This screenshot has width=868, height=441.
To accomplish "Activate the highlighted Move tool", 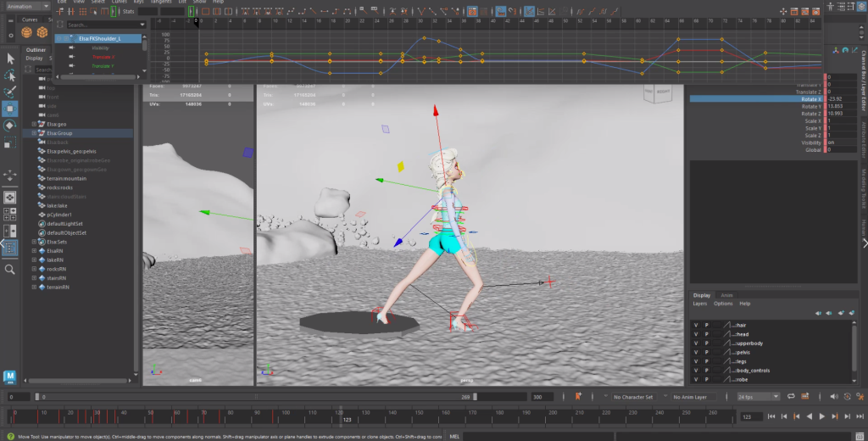I will (x=10, y=109).
